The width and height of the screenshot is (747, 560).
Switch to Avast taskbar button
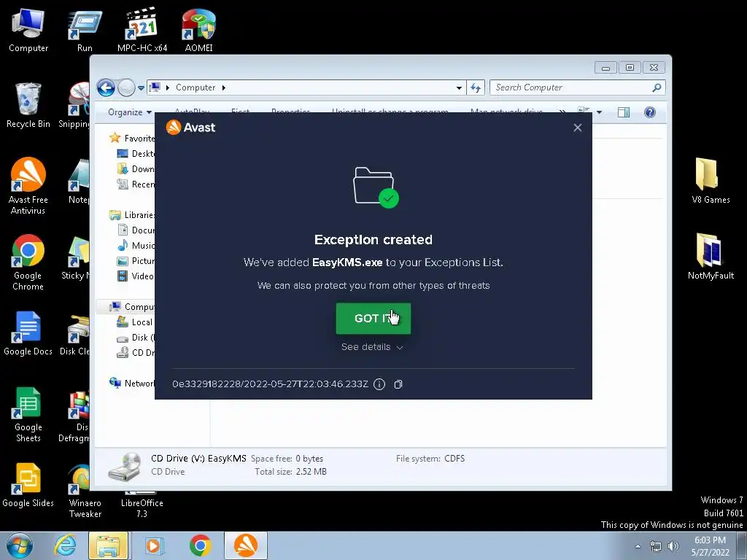pos(245,545)
